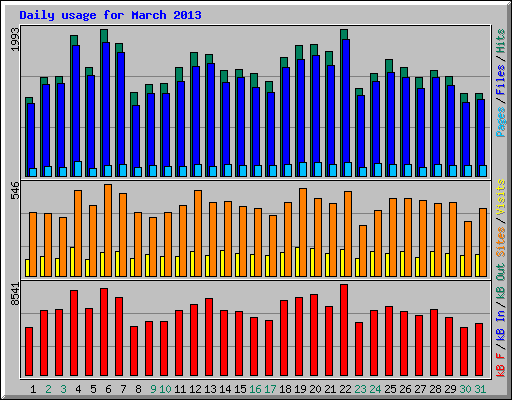Click the blue "kB In" legend label
This screenshot has width=512, height=400.
[x=501, y=325]
